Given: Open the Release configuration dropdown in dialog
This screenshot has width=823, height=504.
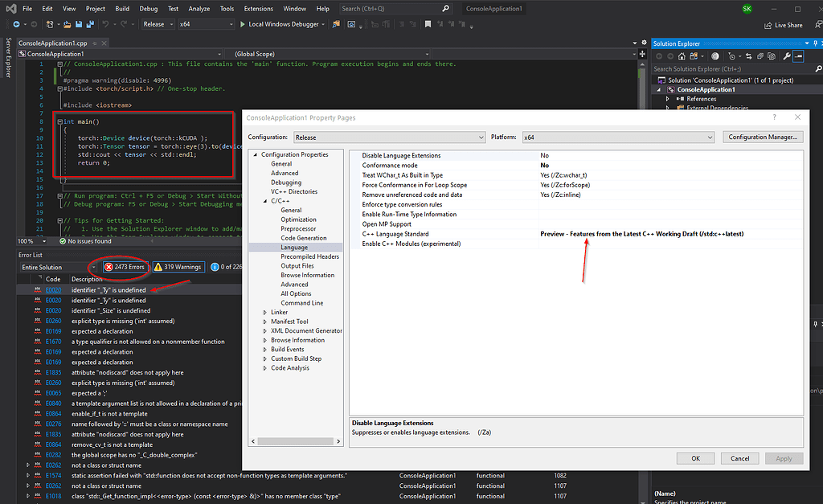Looking at the screenshot, I should (x=387, y=137).
